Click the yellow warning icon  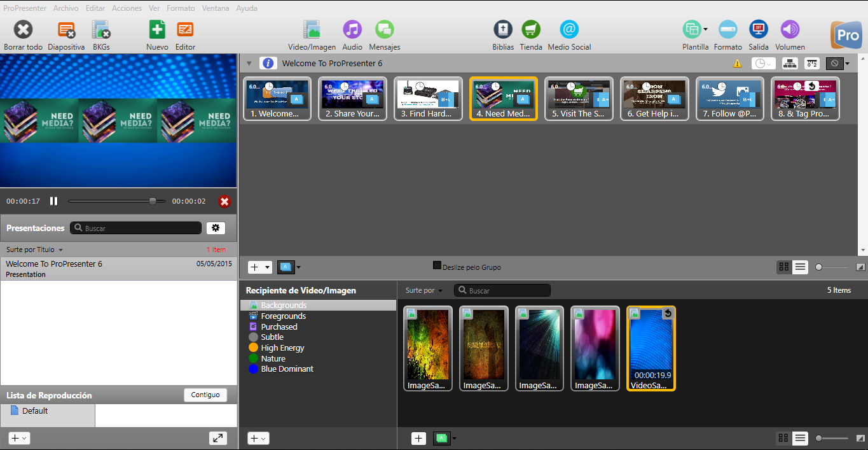coord(738,64)
